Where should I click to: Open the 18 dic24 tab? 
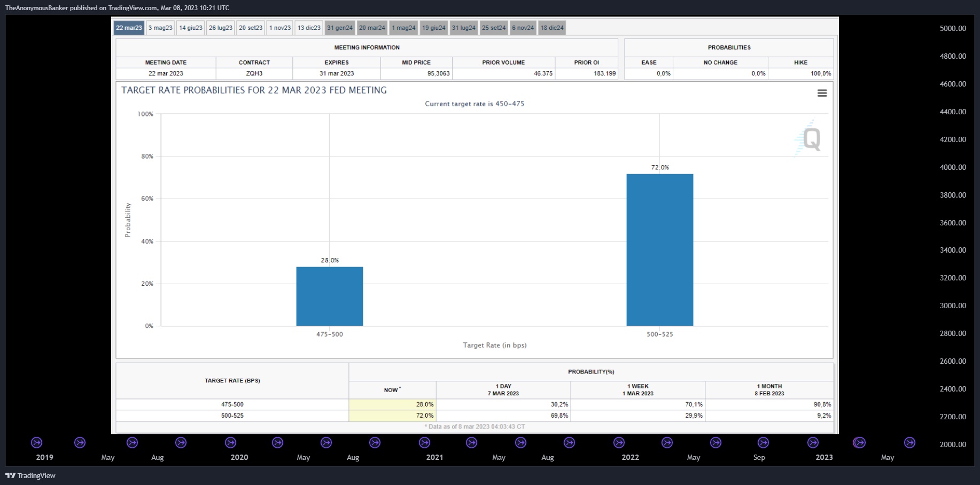(x=552, y=28)
